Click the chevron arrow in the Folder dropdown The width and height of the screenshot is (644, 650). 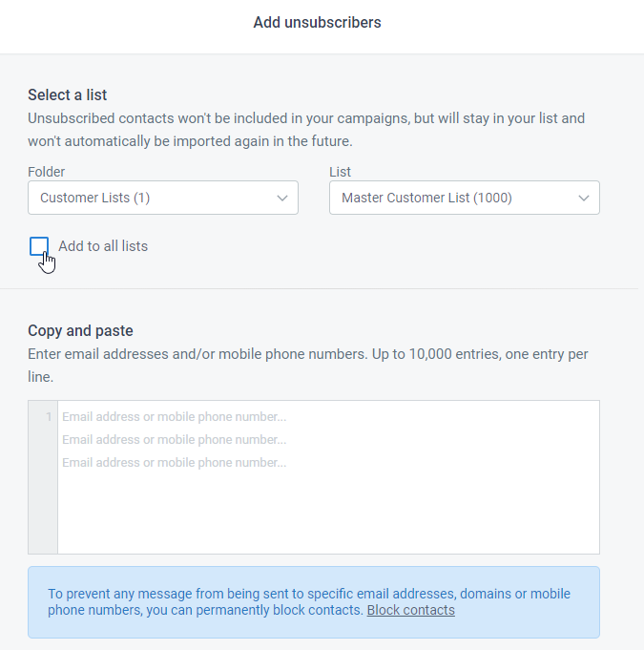[282, 199]
